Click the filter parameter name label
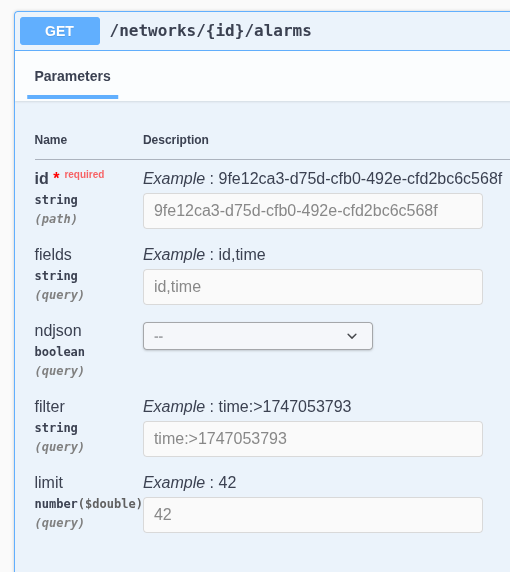The width and height of the screenshot is (510, 572). click(x=49, y=406)
